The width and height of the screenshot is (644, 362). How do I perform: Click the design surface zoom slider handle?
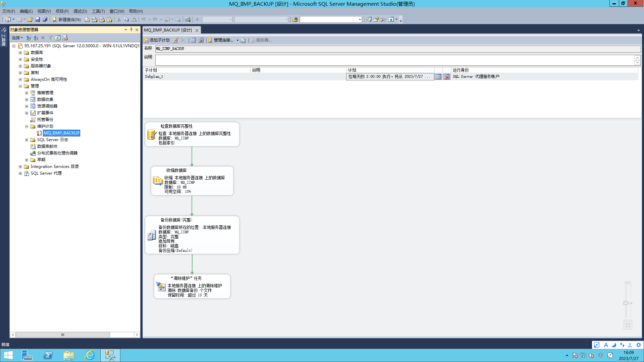[626, 303]
